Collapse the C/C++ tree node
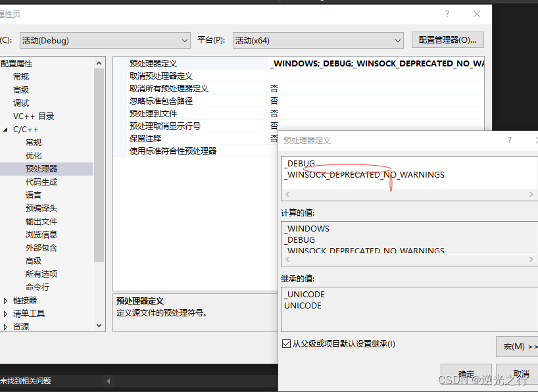Image resolution: width=538 pixels, height=392 pixels. [5, 128]
